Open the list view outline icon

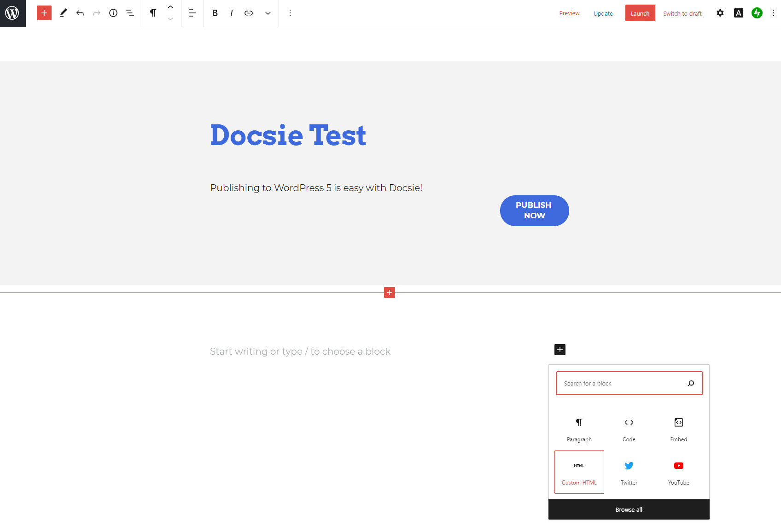(130, 13)
